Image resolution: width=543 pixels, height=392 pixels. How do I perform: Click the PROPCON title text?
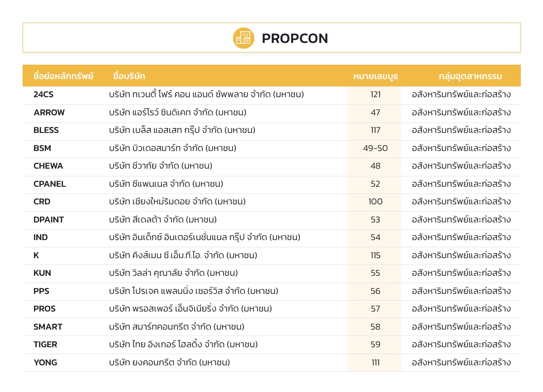pyautogui.click(x=295, y=38)
